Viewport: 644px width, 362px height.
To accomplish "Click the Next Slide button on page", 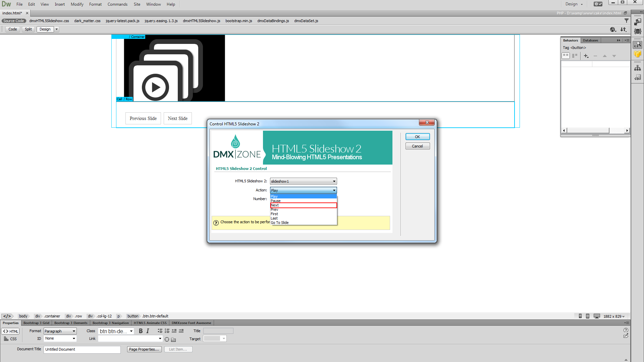I will point(178,118).
